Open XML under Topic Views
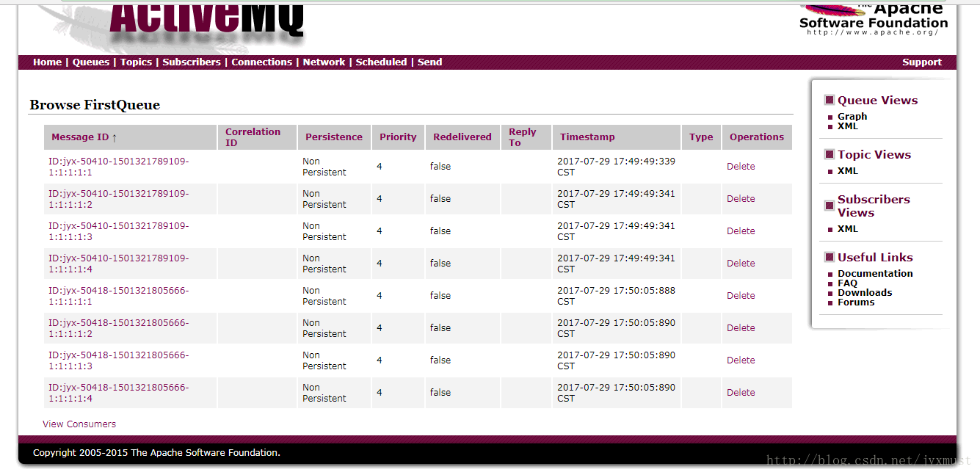This screenshot has width=980, height=475. tap(848, 171)
